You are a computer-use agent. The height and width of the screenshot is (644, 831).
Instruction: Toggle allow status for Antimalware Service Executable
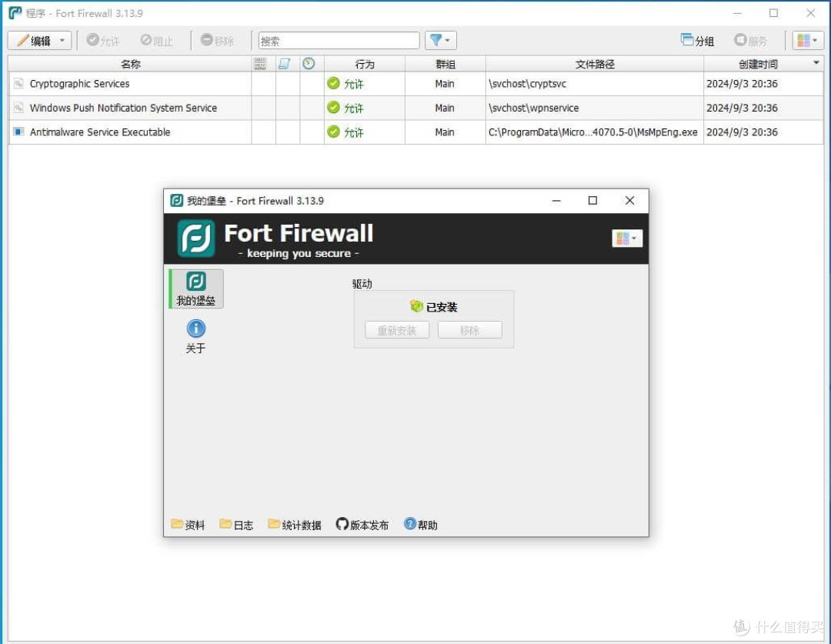[x=334, y=132]
